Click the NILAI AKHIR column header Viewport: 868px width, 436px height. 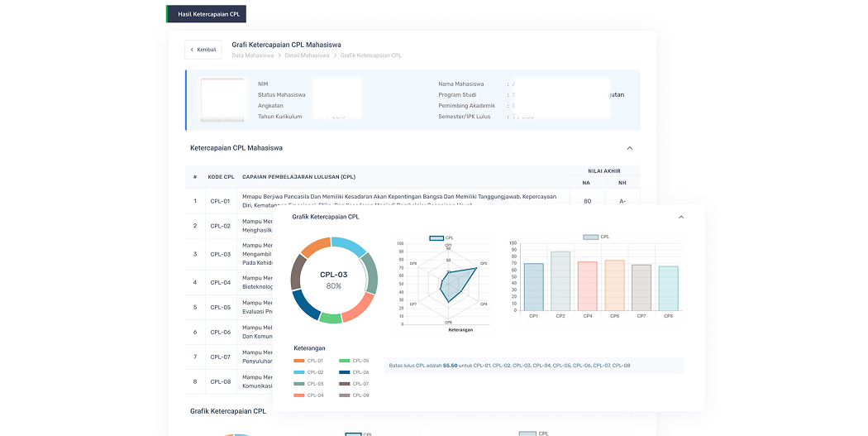click(x=604, y=171)
